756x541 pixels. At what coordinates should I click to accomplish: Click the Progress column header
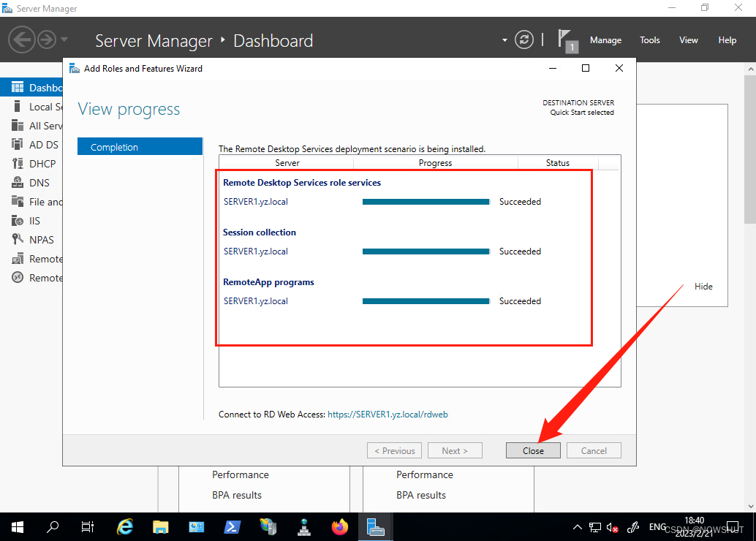pos(435,163)
